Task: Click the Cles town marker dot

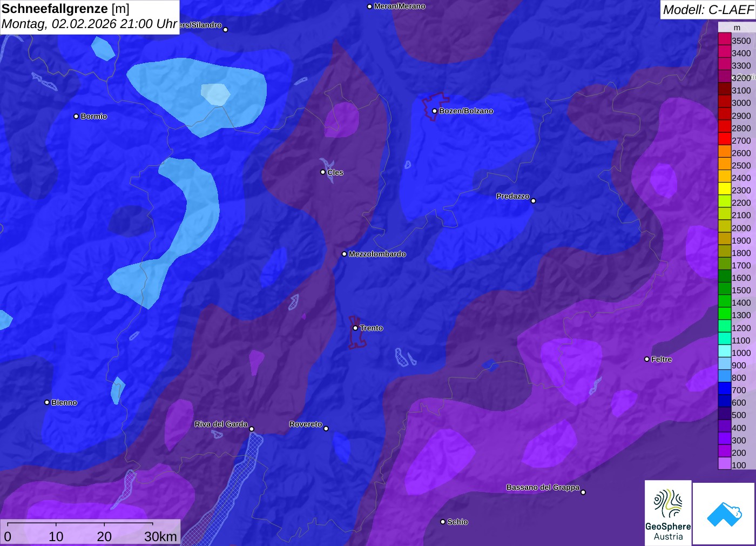Action: click(323, 172)
